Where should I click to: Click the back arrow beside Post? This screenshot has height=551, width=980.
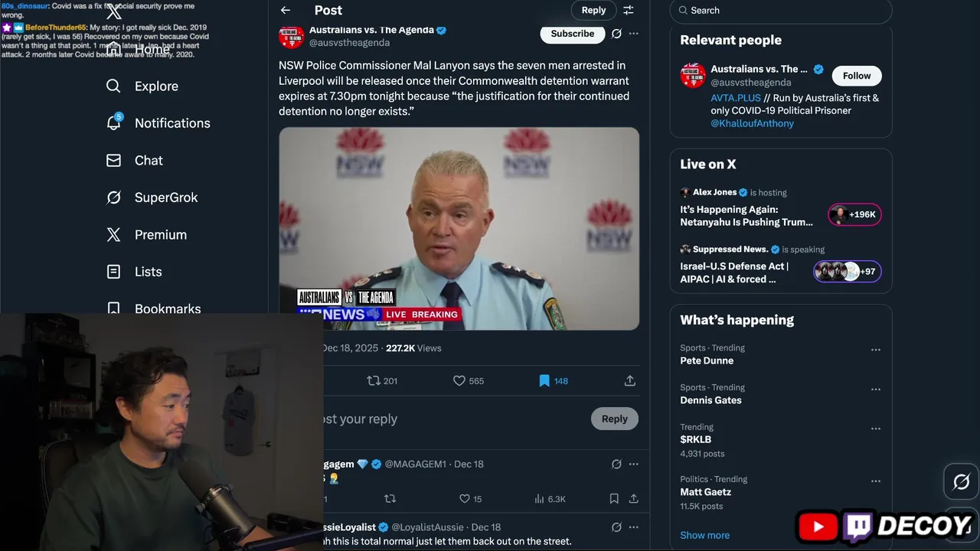[286, 10]
